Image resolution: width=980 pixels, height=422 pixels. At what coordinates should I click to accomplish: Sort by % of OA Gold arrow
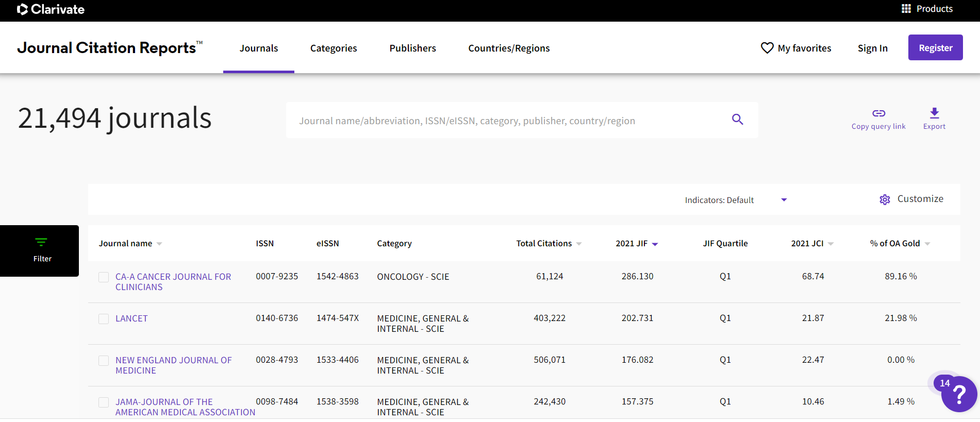[x=927, y=244]
